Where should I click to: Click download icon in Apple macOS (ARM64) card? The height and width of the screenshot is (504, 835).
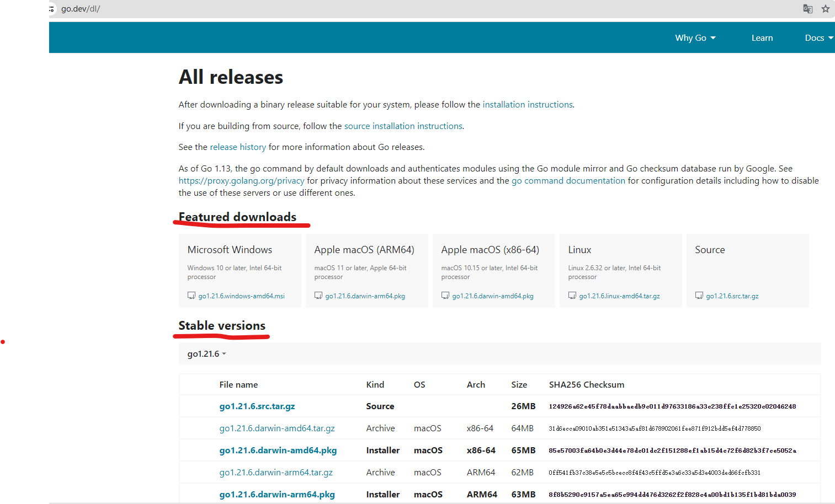pos(318,296)
